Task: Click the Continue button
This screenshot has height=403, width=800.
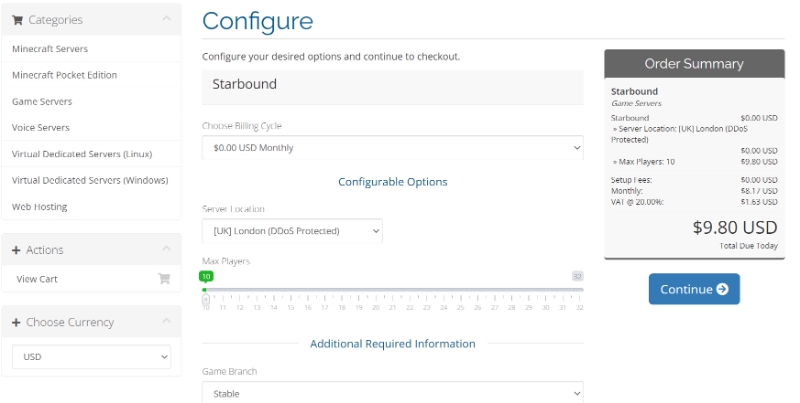Action: coord(694,289)
